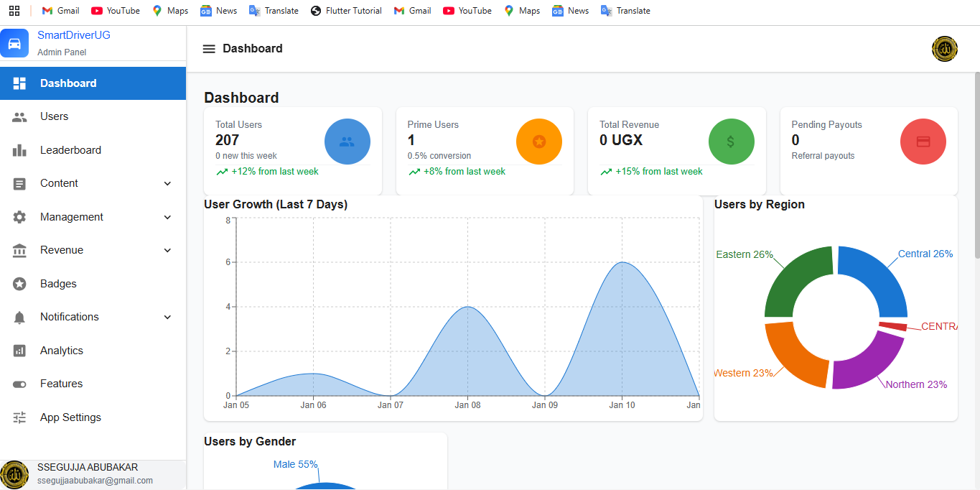980x490 pixels.
Task: Click the Jan 10 peak on chart
Action: pos(622,262)
